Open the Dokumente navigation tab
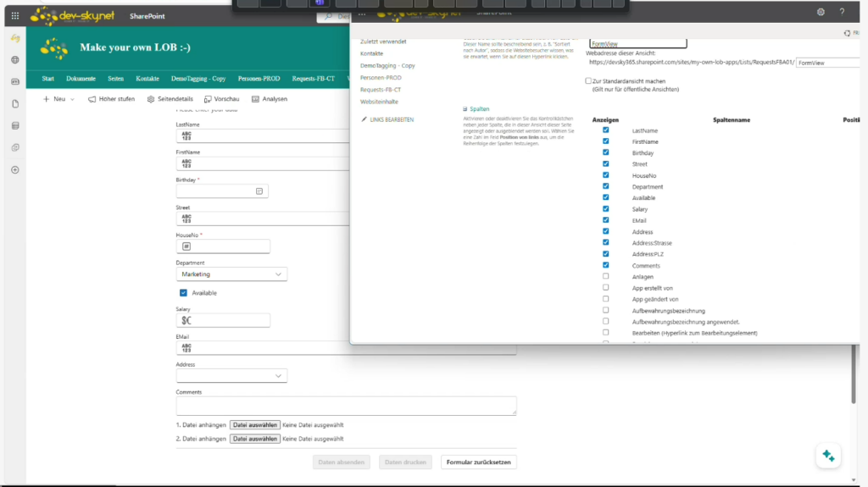This screenshot has height=487, width=868. pyautogui.click(x=81, y=78)
